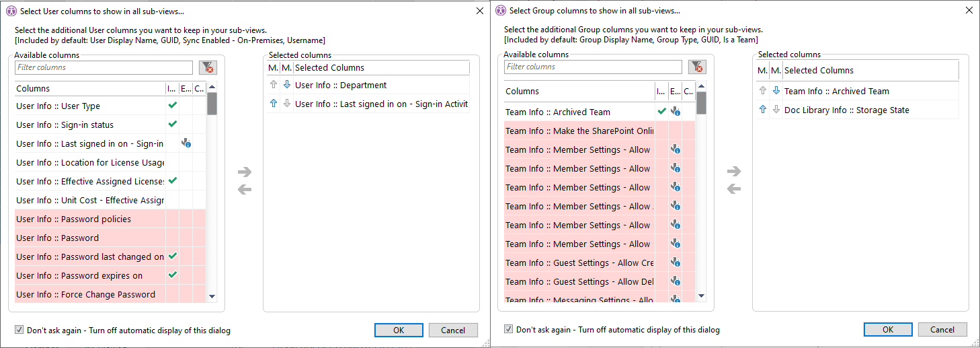Move Archived Team column down with blue arrow
Viewport: 980px width, 348px height.
pyautogui.click(x=776, y=91)
